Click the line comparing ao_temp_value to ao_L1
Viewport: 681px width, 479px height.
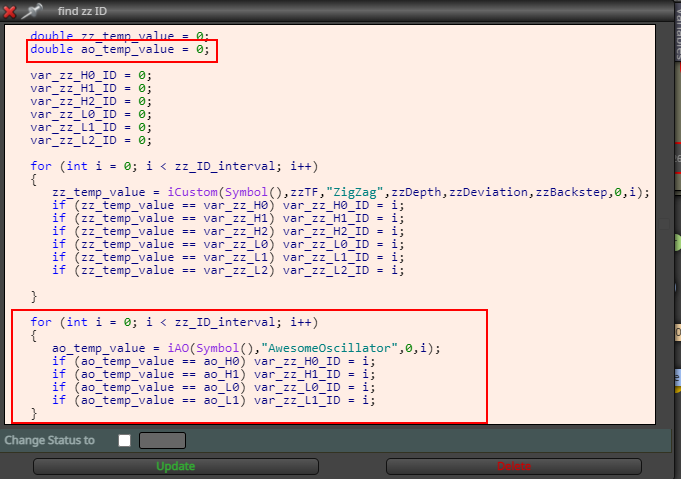click(x=214, y=400)
